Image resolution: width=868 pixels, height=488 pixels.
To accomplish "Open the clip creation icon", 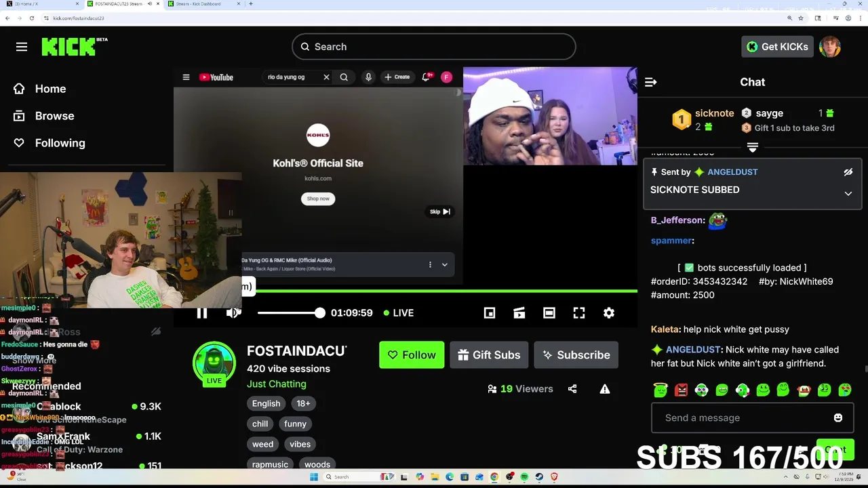I will [x=519, y=312].
